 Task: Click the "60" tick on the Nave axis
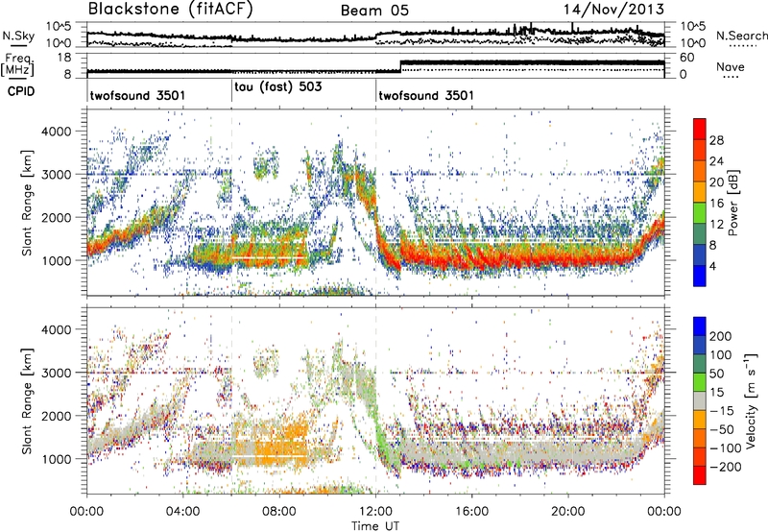click(687, 58)
